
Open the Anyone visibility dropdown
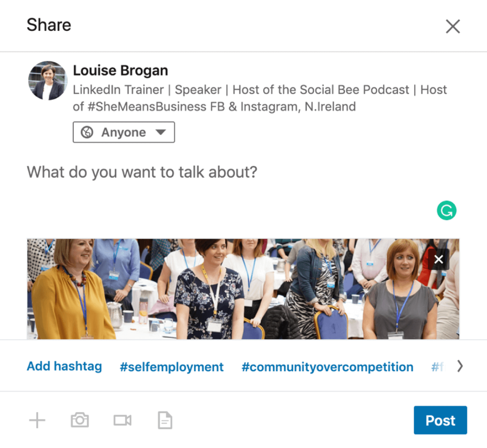[124, 132]
